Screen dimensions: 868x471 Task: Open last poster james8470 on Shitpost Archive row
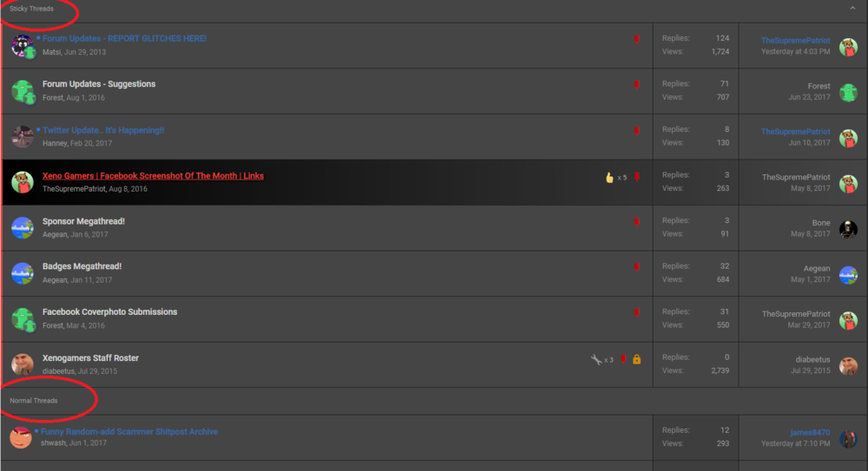click(x=810, y=432)
